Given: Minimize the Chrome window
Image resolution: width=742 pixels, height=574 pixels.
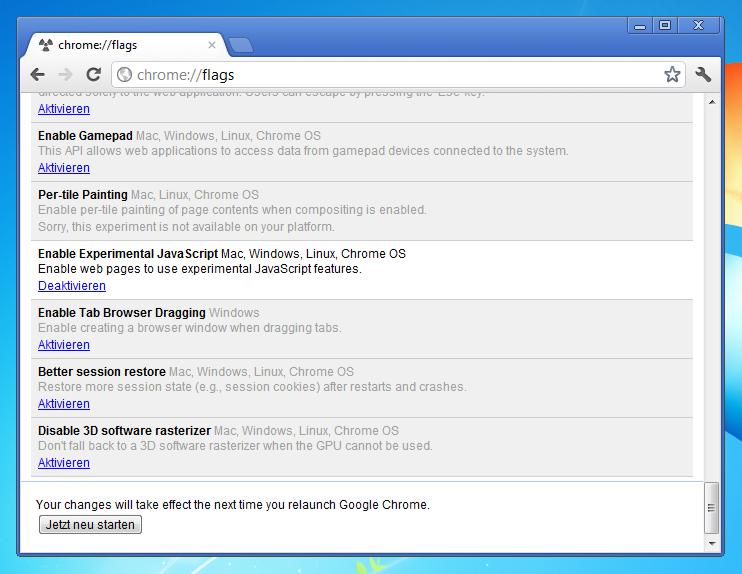Looking at the screenshot, I should tap(640, 26).
